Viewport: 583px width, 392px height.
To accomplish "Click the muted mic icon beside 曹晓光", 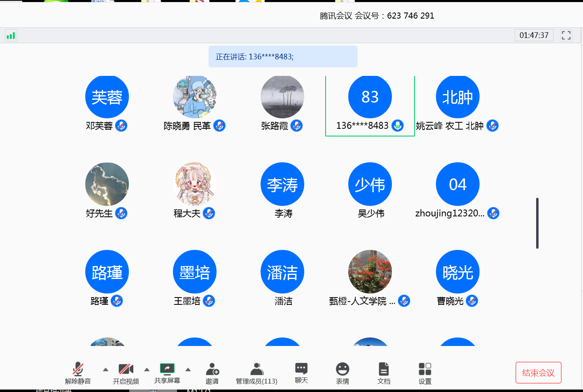I will (472, 301).
